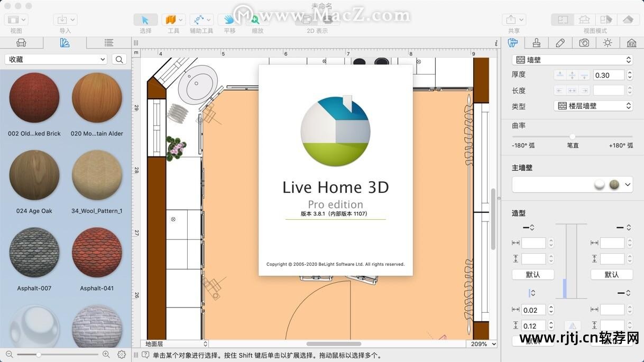This screenshot has height=362, width=644.
Task: Open the library settings gear
Action: [122, 355]
